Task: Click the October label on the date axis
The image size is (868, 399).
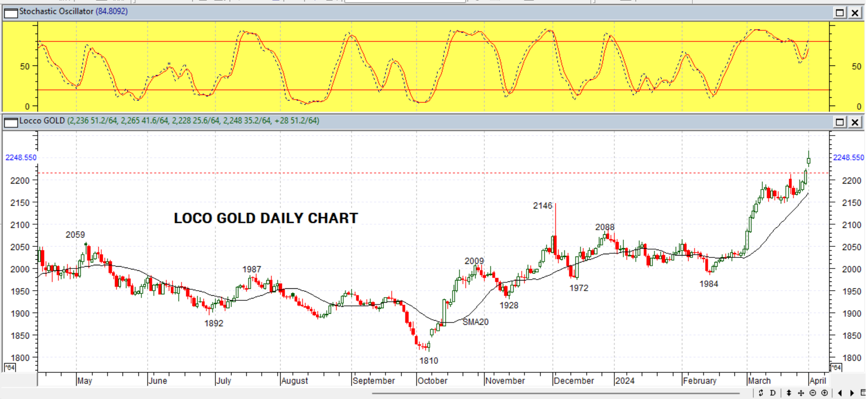Action: coord(432,381)
